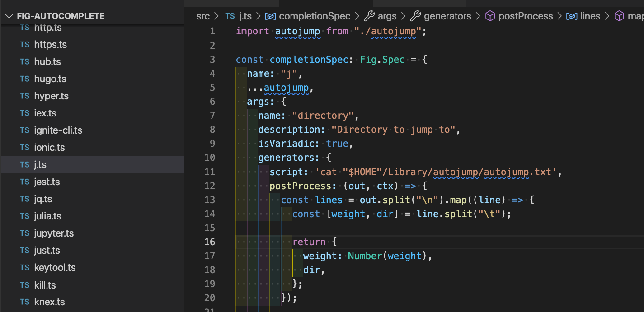Screen dimensions: 644x312
Task: Open jupyter.ts file
Action: coord(53,233)
